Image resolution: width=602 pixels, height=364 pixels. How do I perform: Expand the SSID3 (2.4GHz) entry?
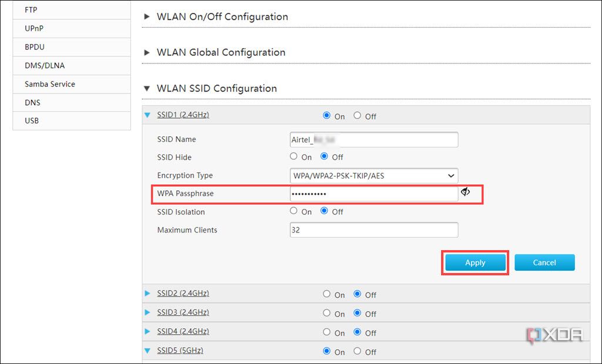(x=147, y=312)
